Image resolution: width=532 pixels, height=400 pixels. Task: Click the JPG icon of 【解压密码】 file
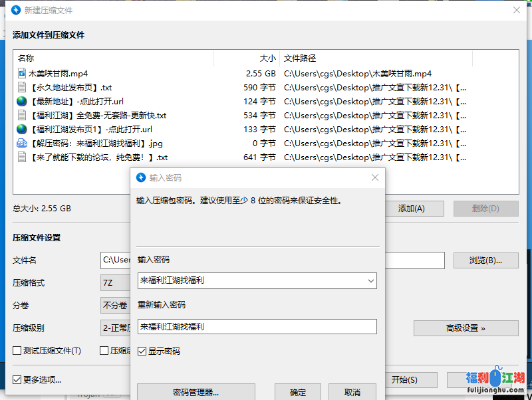(x=22, y=144)
